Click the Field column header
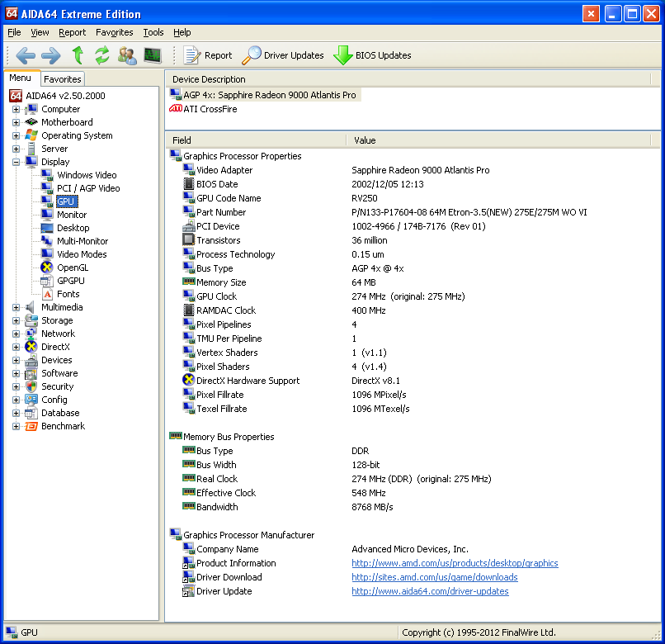The width and height of the screenshot is (665, 644). coord(256,140)
